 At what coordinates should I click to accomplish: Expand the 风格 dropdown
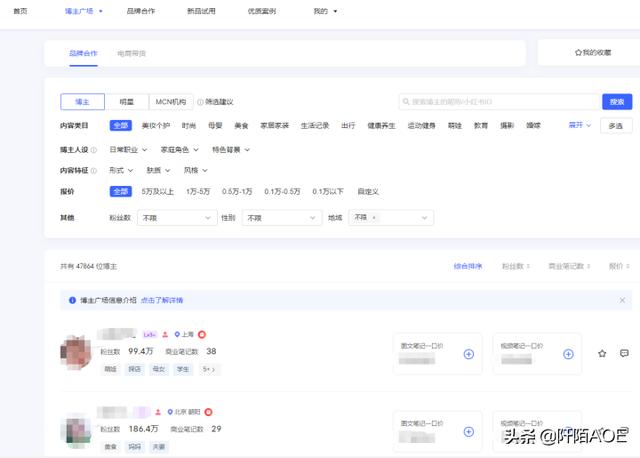[196, 170]
